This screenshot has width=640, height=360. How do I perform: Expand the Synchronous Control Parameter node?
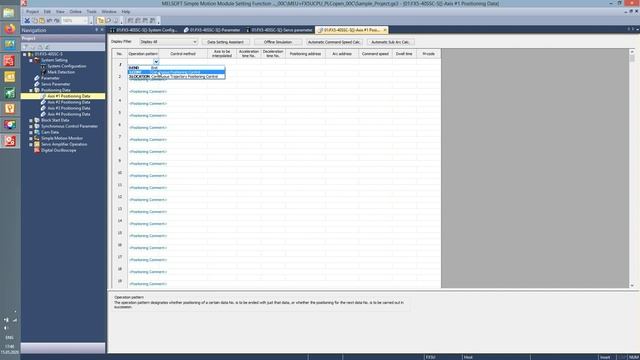coord(31,127)
